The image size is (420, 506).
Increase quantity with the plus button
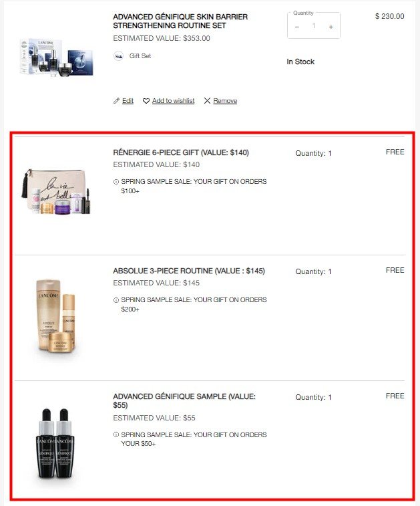(331, 27)
